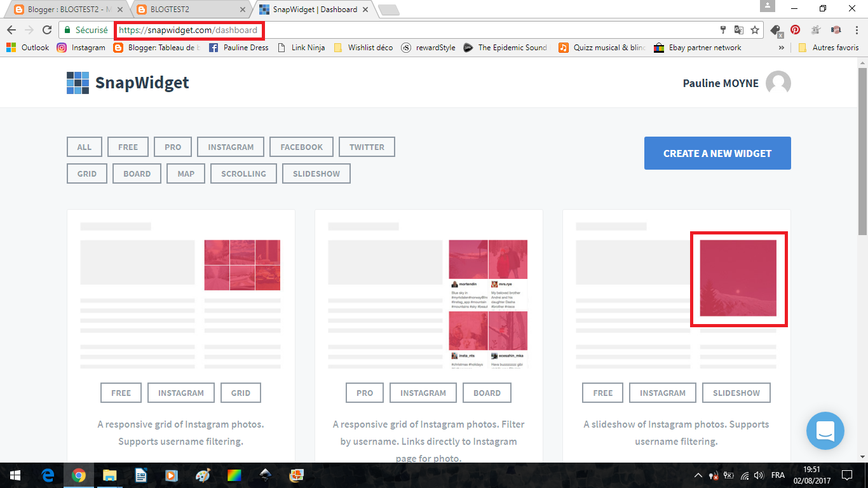Image resolution: width=868 pixels, height=488 pixels.
Task: Click the Pinterest extension icon
Action: (x=795, y=30)
